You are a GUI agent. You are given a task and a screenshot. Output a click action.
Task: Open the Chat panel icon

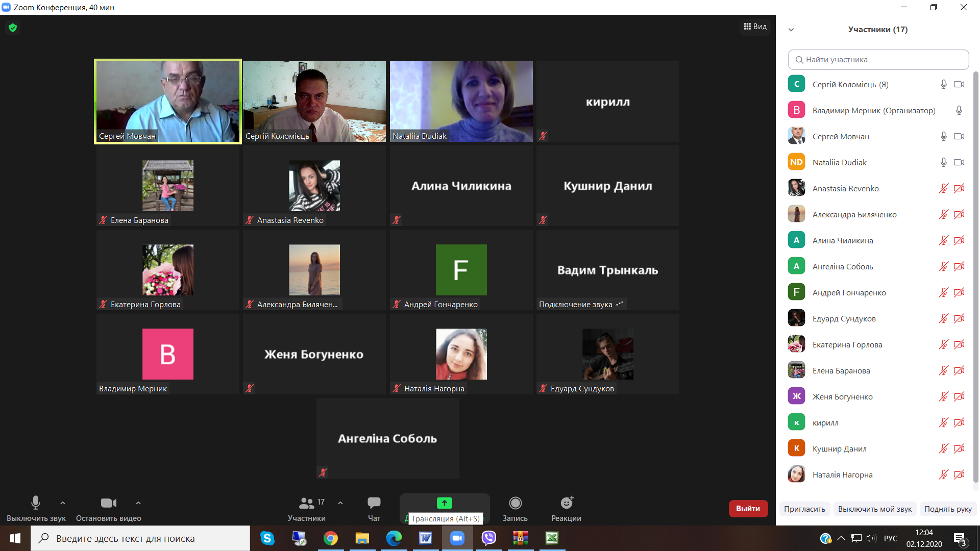click(x=374, y=503)
